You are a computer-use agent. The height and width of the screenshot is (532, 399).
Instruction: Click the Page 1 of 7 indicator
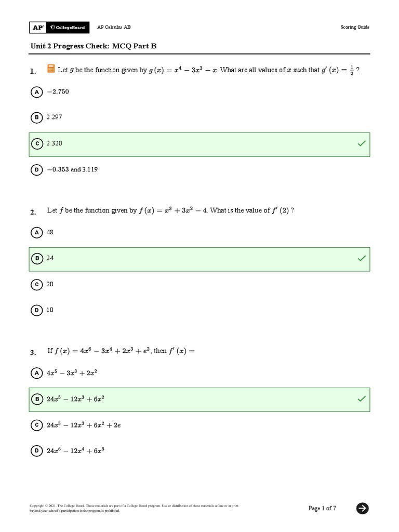click(322, 508)
